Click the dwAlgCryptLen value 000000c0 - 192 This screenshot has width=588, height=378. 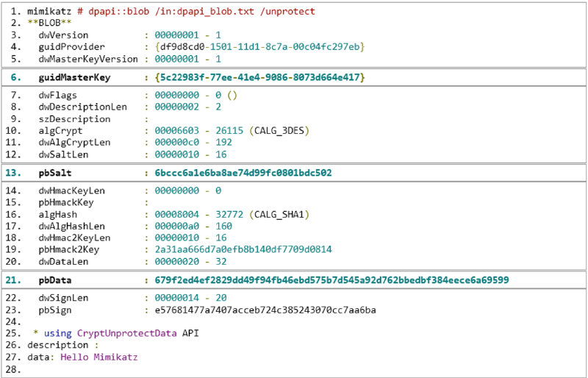[193, 143]
